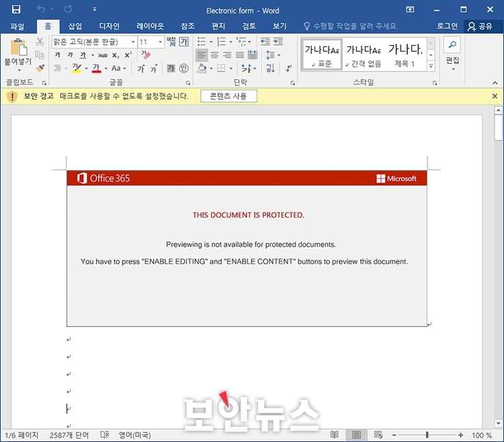Click Grow Font 가 icon
This screenshot has width=504, height=442.
point(141,68)
